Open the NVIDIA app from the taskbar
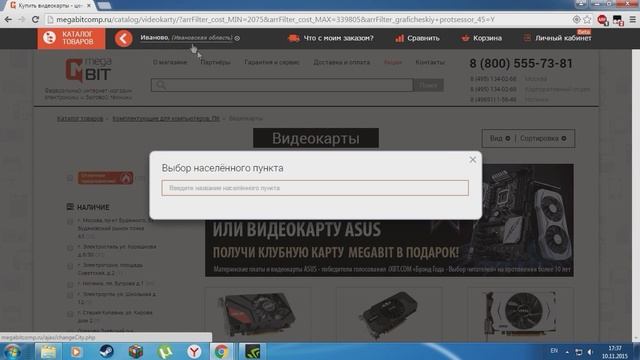 point(253,351)
